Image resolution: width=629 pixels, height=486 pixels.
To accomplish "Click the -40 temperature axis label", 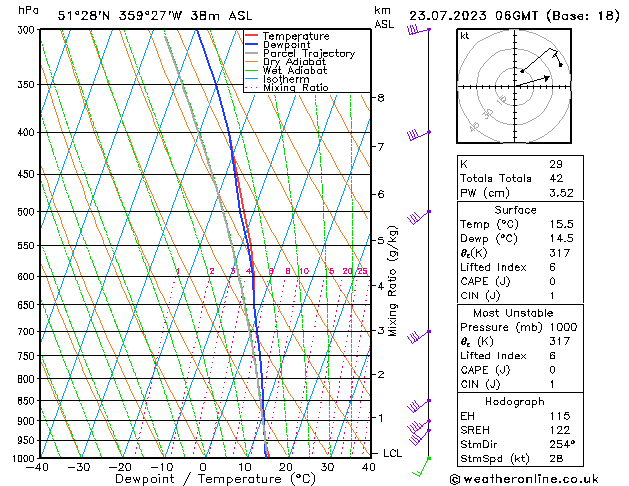I will [x=37, y=467].
